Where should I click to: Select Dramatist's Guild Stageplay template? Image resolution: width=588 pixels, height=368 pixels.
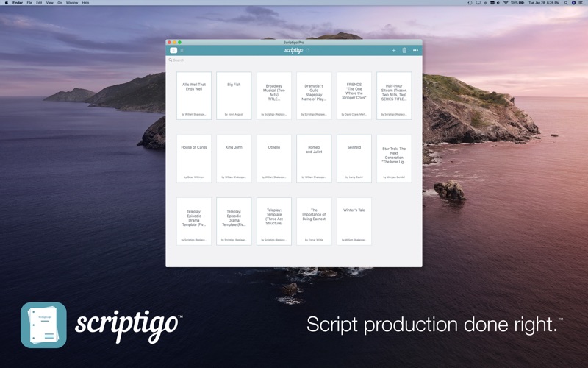(x=314, y=96)
